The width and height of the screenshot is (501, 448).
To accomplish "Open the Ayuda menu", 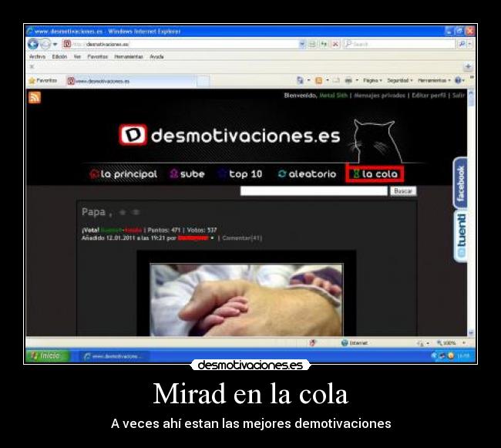I will [x=156, y=56].
